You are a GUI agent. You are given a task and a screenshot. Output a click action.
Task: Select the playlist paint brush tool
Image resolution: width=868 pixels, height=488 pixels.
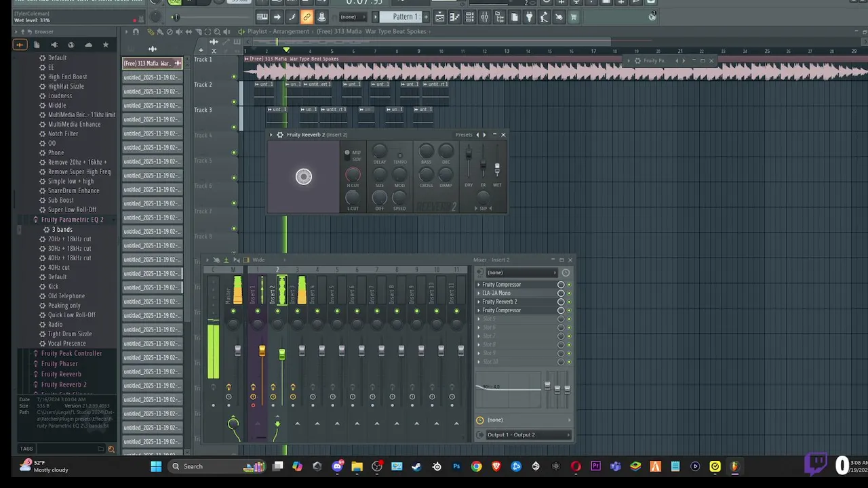[x=160, y=32]
